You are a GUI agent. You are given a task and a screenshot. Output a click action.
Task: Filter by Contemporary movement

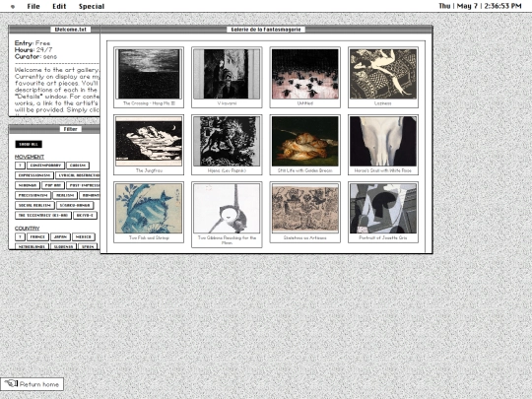(x=45, y=166)
